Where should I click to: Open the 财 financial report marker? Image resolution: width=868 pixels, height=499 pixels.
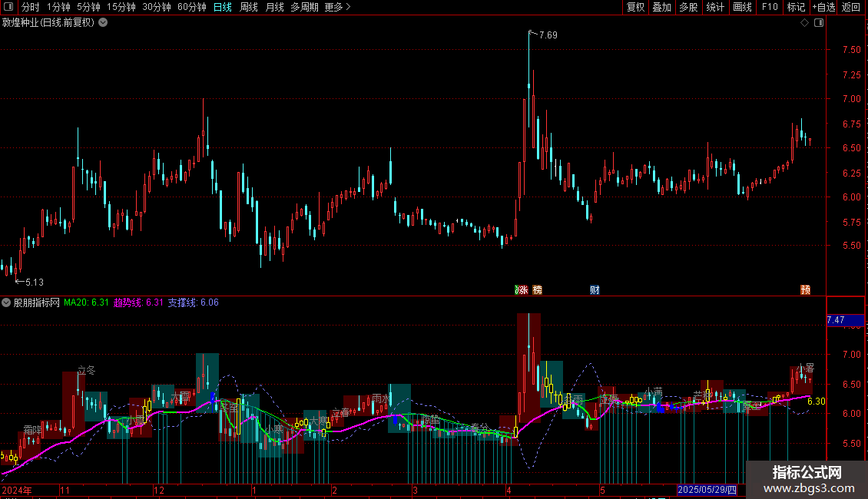pos(595,290)
